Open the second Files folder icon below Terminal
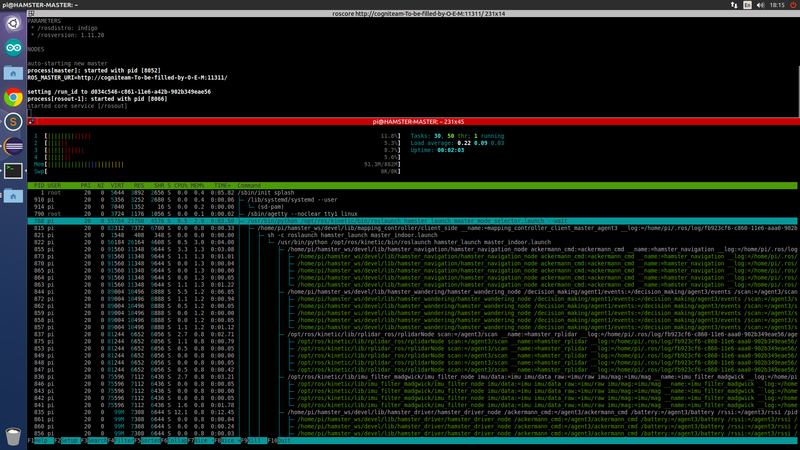Image resolution: width=800 pixels, height=450 pixels. [13, 196]
